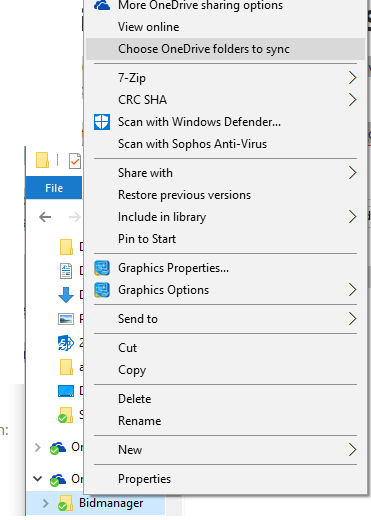Click Graphics Properties icon
371x520 pixels.
coord(102,268)
